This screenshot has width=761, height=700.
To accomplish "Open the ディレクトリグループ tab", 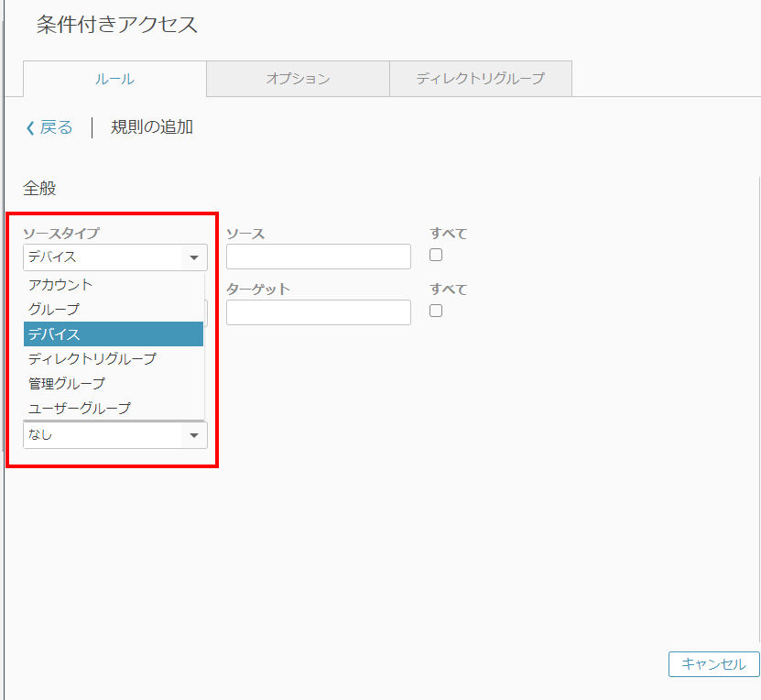I will coord(481,79).
